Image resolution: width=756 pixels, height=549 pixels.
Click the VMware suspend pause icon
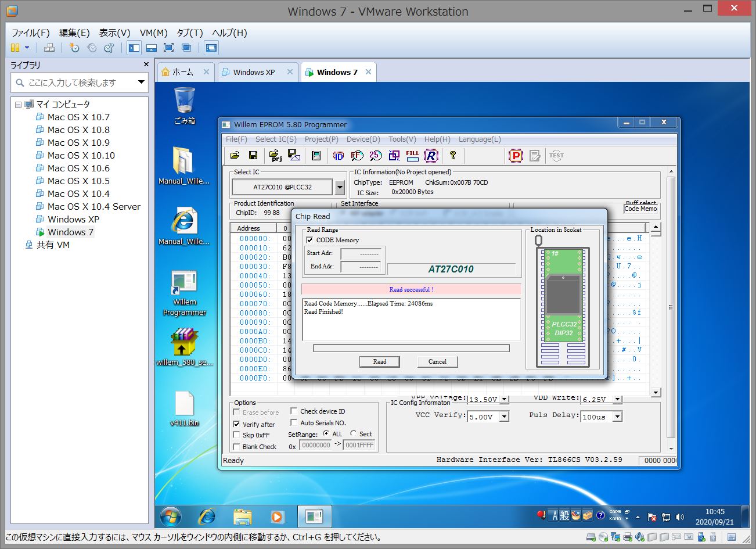(16, 48)
